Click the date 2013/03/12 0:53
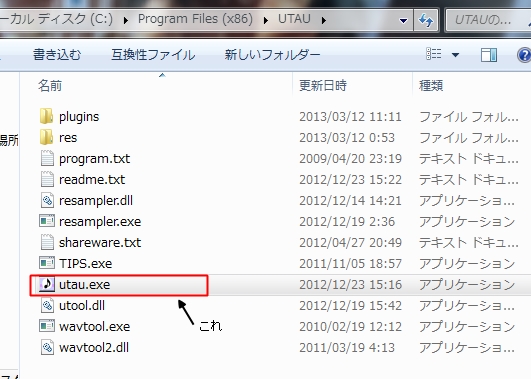 coord(347,138)
